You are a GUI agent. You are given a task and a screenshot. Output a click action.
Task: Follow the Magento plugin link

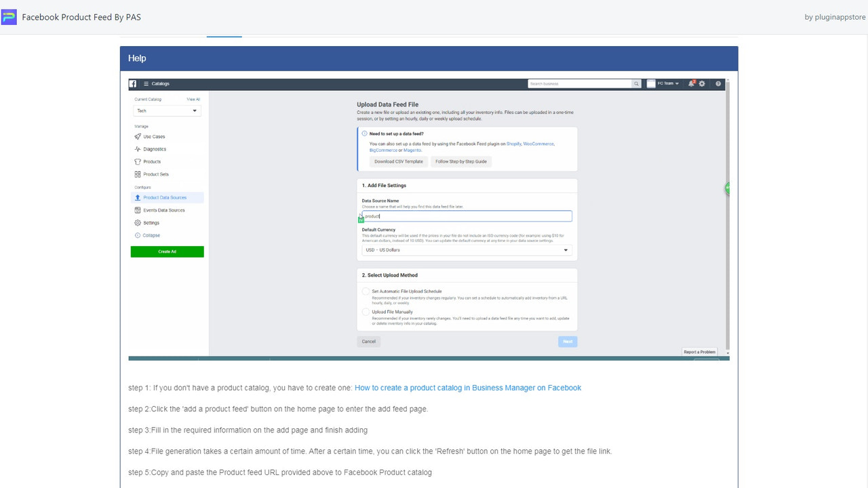(412, 150)
